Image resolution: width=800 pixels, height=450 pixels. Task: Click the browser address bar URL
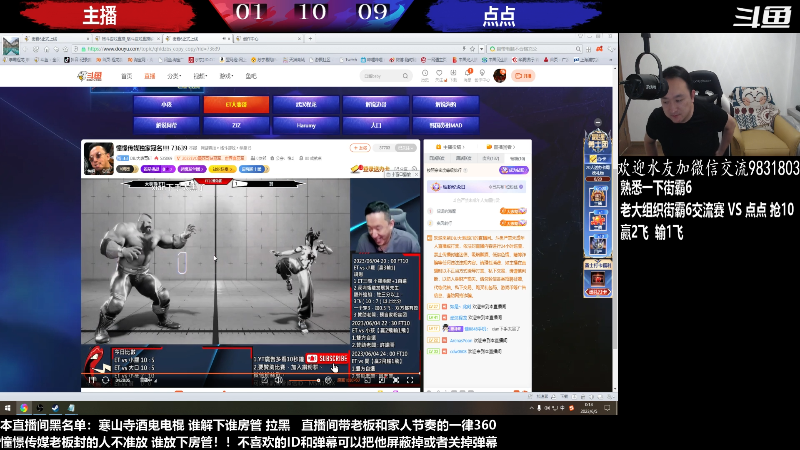coord(155,49)
